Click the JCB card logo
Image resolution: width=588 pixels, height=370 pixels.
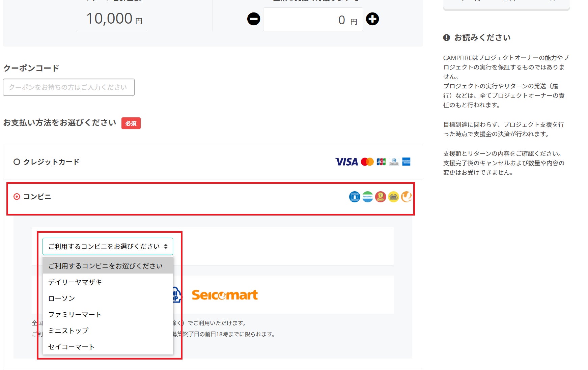tap(381, 162)
